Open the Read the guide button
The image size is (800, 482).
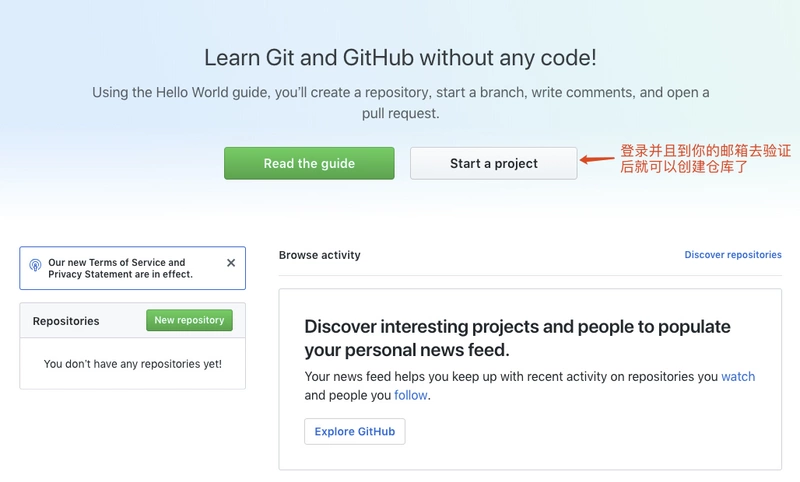click(309, 163)
